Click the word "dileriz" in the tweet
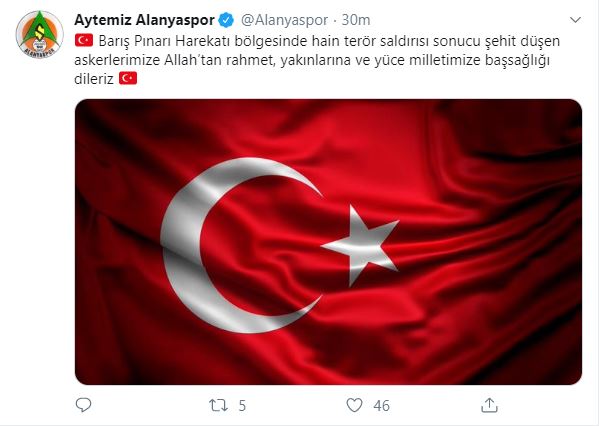 94,79
